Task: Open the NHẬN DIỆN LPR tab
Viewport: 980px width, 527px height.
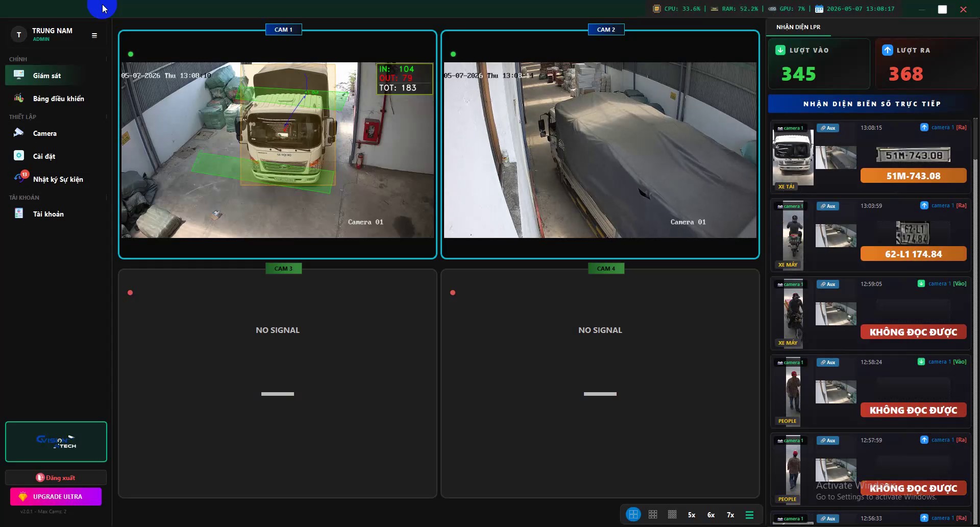Action: [798, 27]
